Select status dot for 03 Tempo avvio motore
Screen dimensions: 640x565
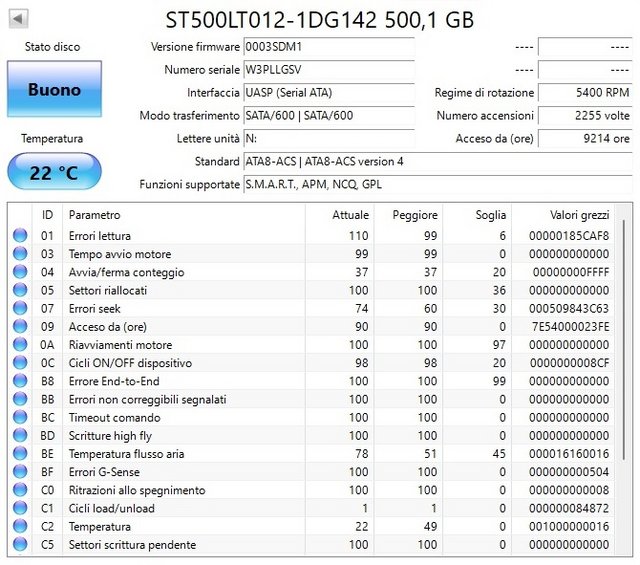20,254
